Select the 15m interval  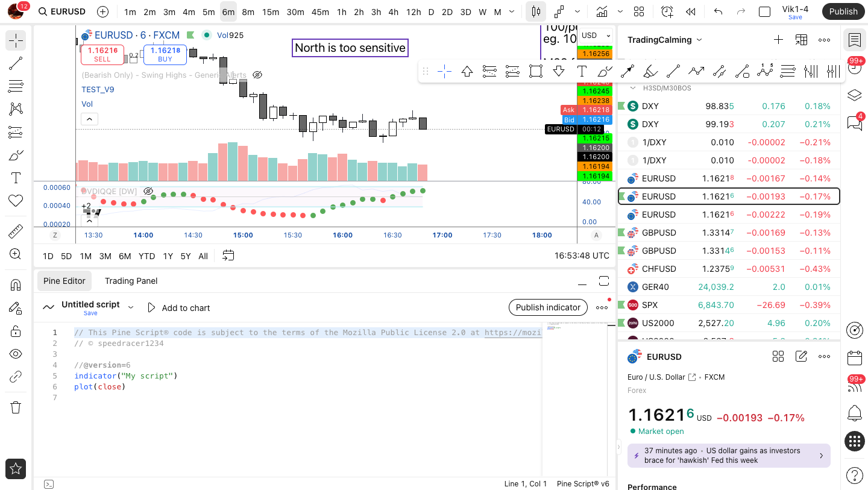coord(271,11)
